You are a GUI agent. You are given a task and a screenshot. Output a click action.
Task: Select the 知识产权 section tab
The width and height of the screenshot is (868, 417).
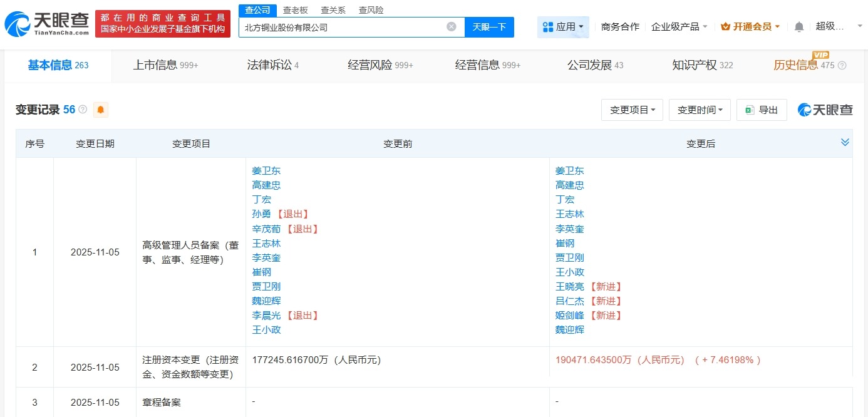coord(696,64)
